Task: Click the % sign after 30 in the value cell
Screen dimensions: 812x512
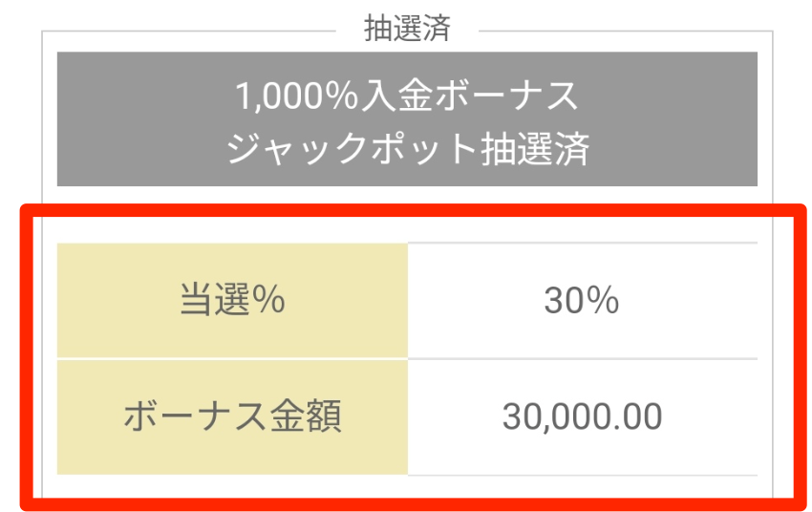Action: pyautogui.click(x=603, y=300)
